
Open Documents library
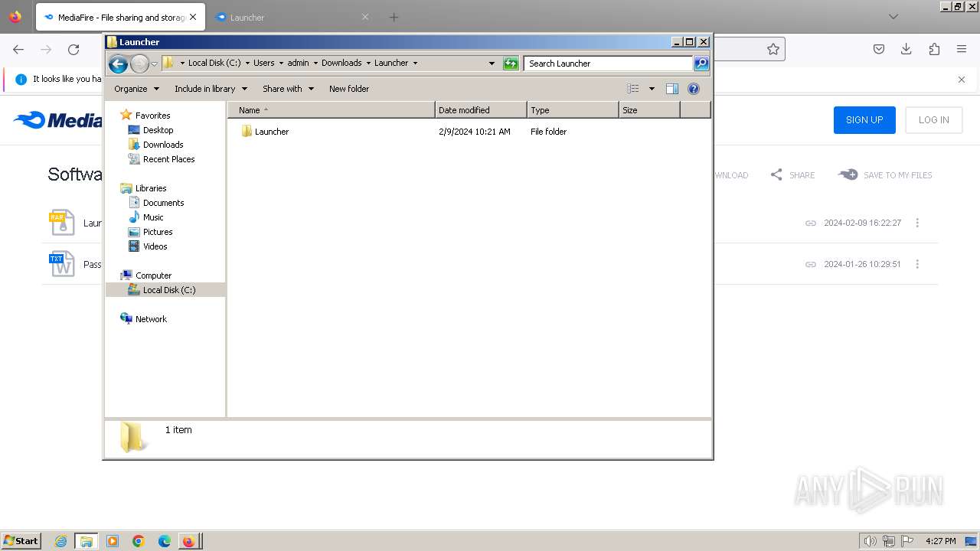click(164, 203)
